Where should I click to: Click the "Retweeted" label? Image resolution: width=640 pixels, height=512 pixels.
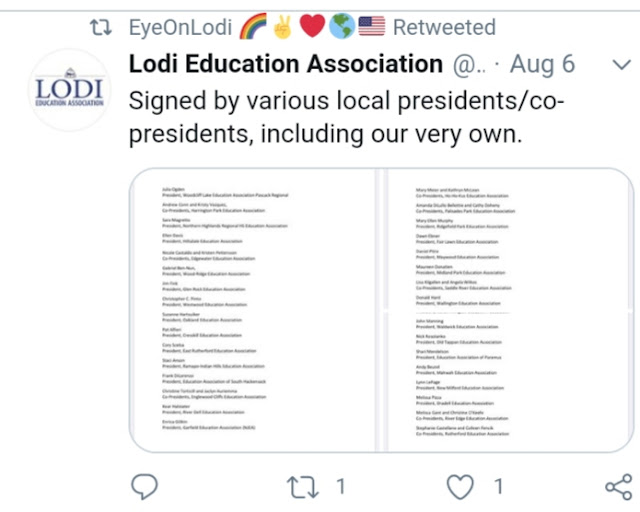[443, 27]
